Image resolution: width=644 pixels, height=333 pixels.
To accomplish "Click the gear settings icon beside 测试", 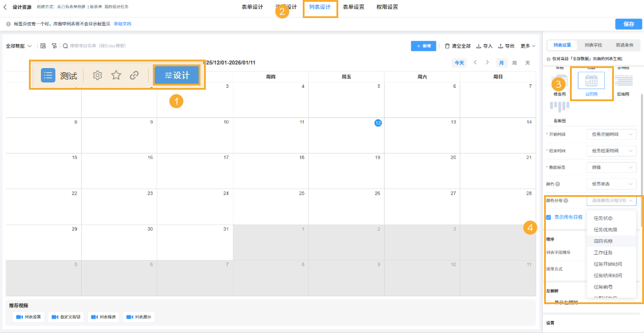I will [98, 75].
